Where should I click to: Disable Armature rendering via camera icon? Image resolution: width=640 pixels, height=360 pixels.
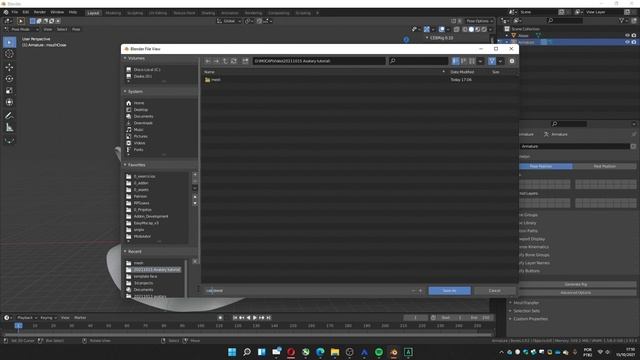click(634, 42)
